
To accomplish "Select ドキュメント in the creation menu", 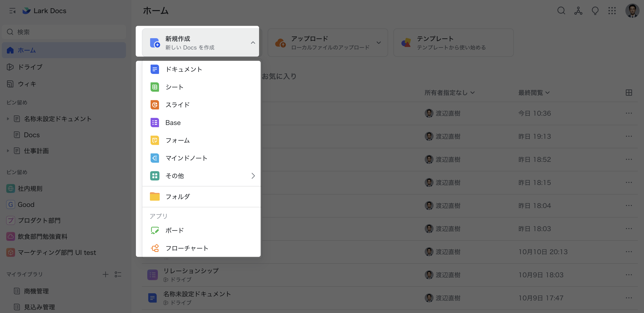I will tap(183, 69).
